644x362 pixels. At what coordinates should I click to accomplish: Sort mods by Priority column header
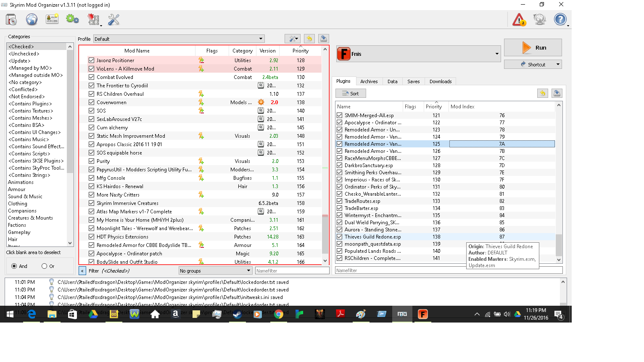301,51
